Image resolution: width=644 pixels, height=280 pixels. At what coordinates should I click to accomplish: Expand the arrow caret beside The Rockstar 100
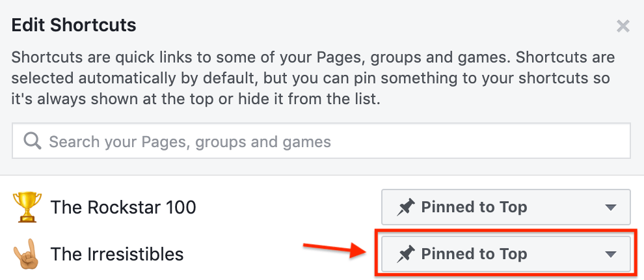pyautogui.click(x=611, y=208)
